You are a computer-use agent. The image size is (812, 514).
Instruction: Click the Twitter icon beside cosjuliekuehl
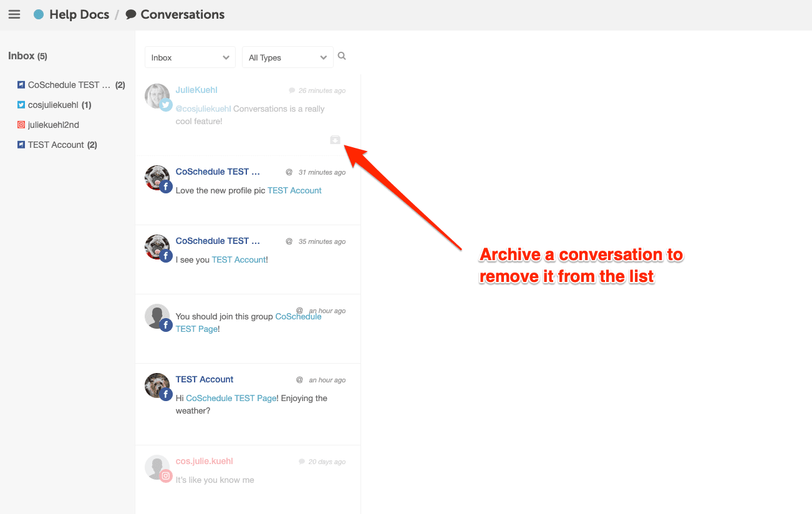tap(21, 105)
